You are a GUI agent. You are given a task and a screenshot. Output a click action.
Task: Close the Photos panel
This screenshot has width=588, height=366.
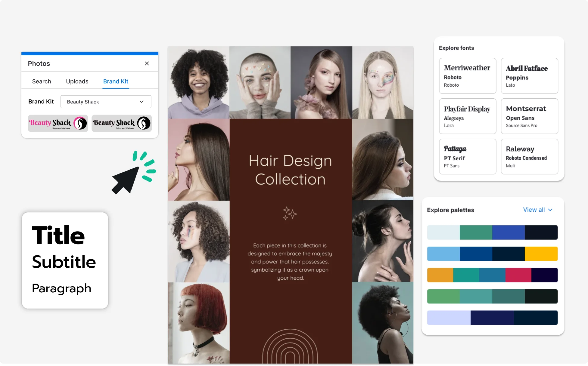click(147, 63)
